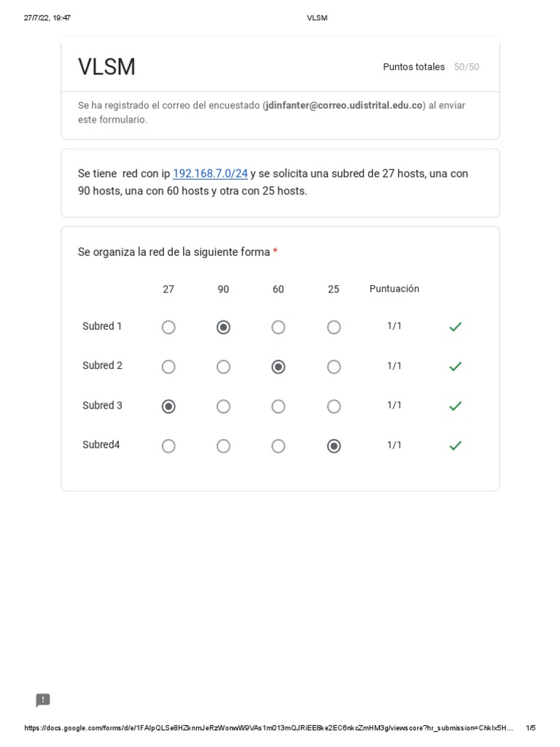Click the Google Forms URL in footer
560x747 pixels.
[x=269, y=728]
